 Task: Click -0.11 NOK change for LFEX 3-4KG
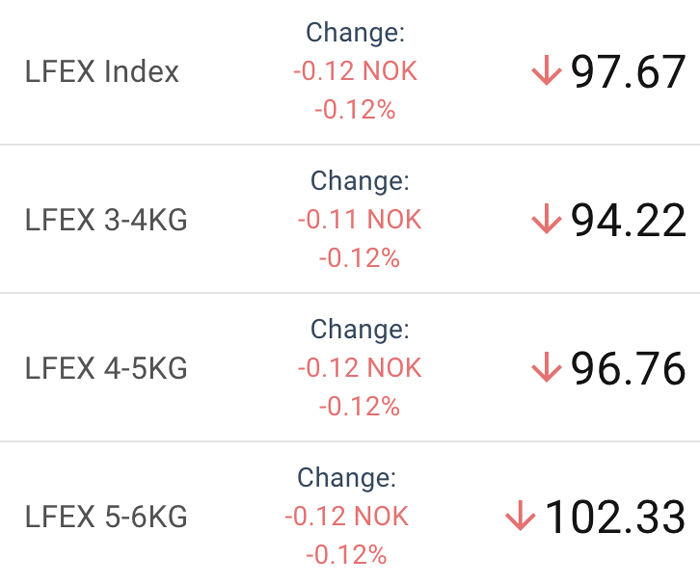[x=360, y=219]
